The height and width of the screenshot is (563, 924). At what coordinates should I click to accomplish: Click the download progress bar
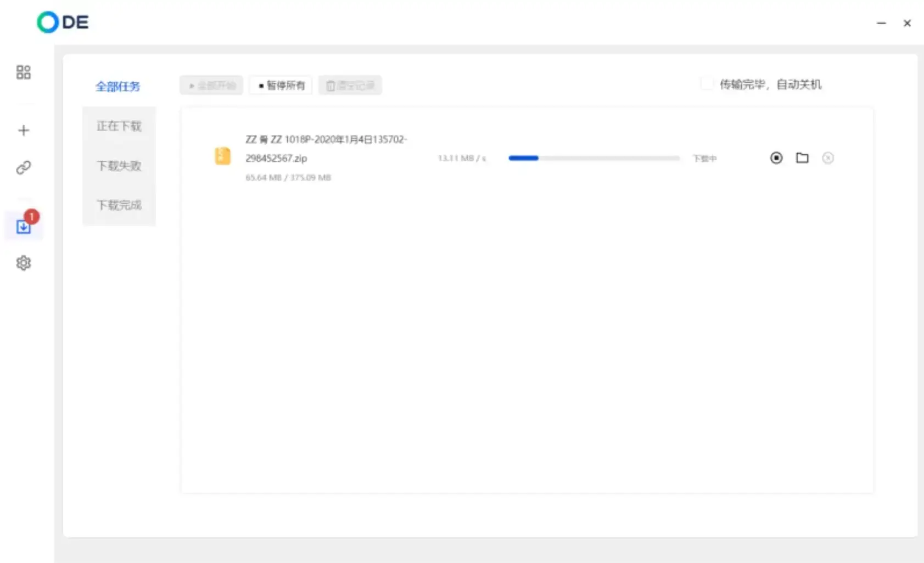pos(594,158)
